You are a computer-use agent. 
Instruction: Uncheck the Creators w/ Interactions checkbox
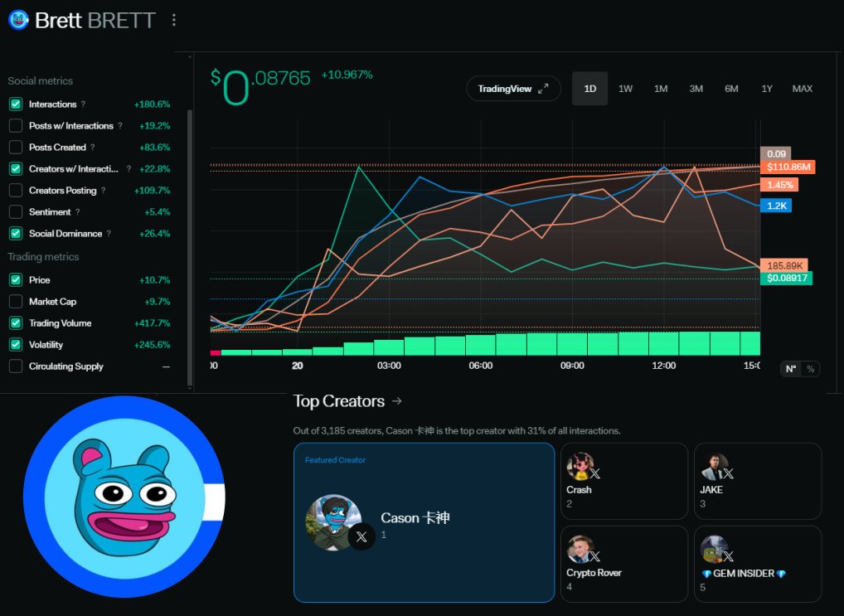coord(16,169)
